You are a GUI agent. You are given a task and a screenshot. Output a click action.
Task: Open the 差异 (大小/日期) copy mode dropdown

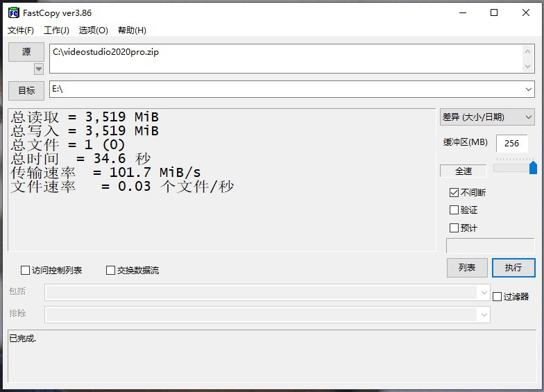[487, 117]
